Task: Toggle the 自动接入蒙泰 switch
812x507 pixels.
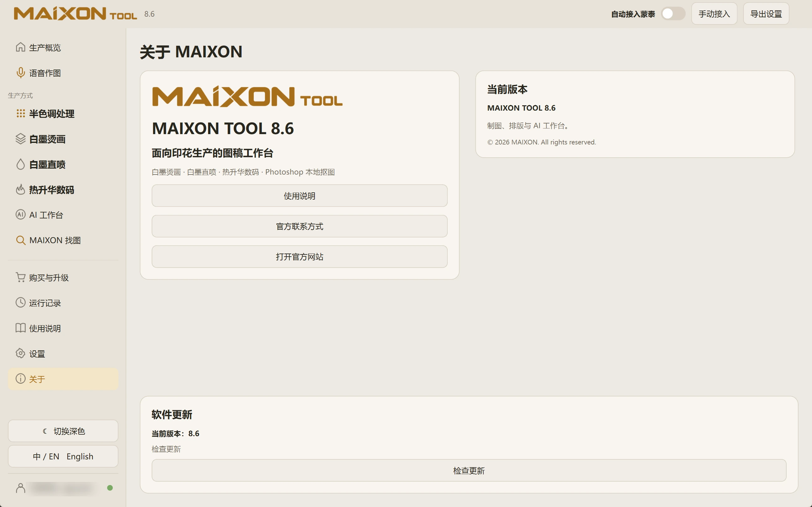Action: [673, 14]
